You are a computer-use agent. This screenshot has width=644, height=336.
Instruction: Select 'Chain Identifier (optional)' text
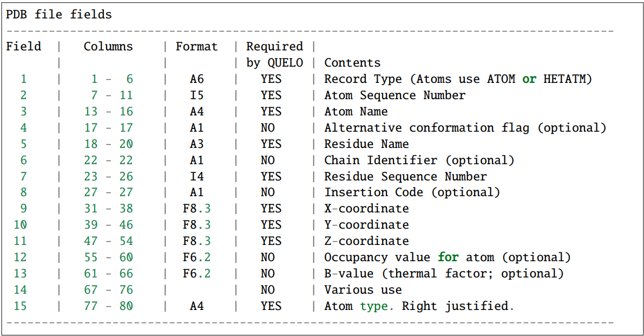click(x=419, y=160)
